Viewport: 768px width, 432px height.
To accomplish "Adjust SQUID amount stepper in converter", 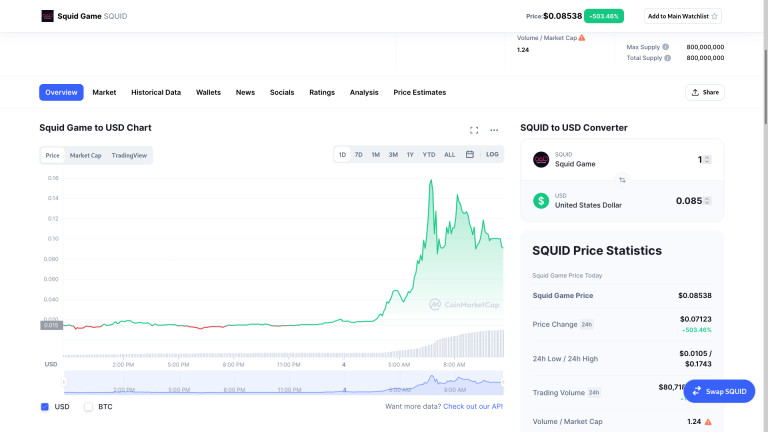I will (707, 160).
